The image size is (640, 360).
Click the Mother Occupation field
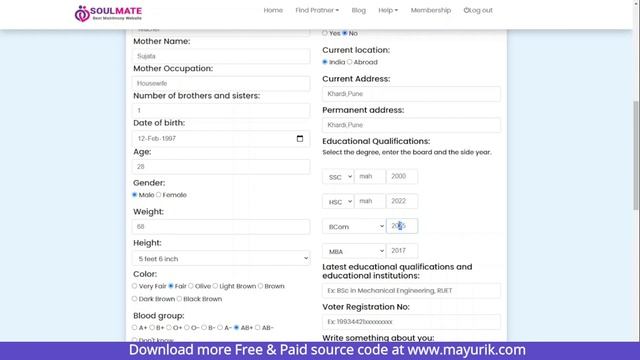coord(221,83)
